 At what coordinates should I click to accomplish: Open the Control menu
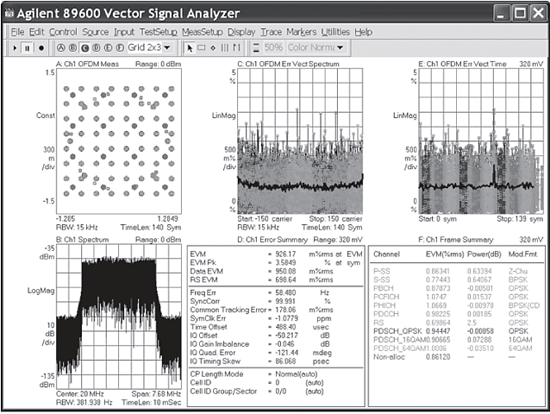point(63,32)
